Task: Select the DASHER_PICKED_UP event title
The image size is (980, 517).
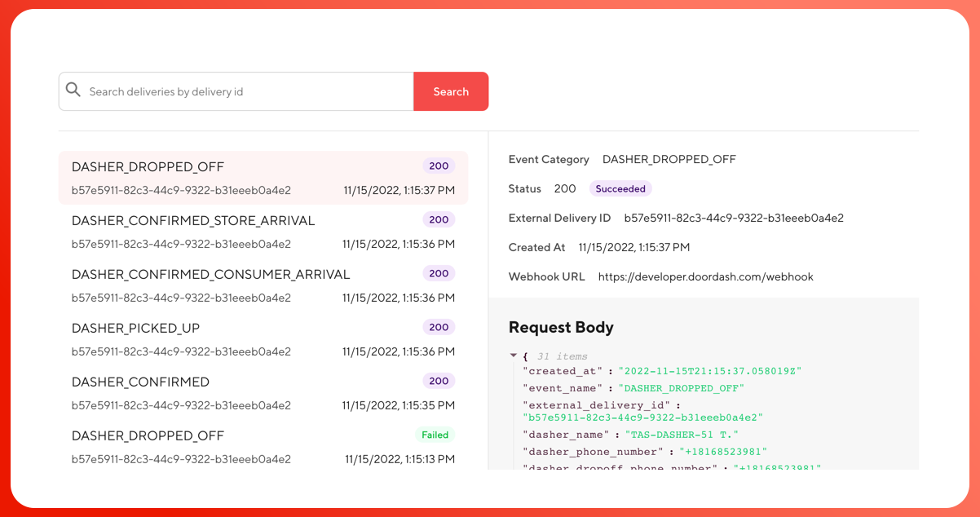Action: pyautogui.click(x=135, y=329)
